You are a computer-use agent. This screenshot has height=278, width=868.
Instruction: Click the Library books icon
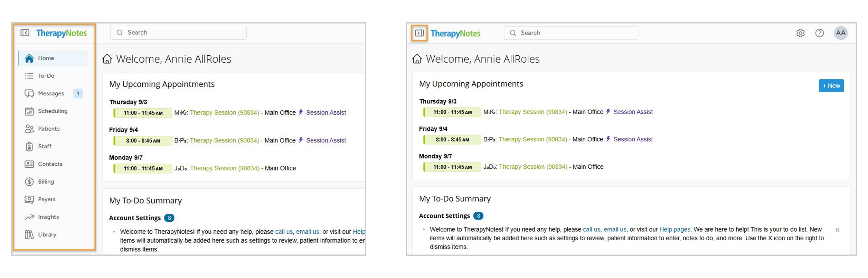29,234
